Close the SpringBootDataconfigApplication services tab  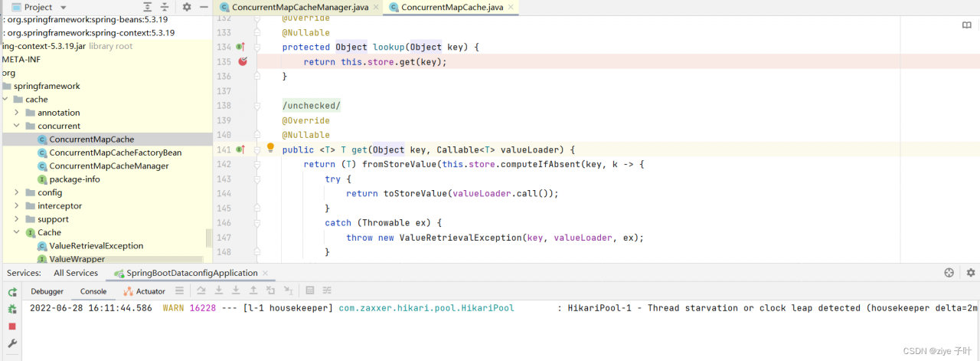coord(265,273)
